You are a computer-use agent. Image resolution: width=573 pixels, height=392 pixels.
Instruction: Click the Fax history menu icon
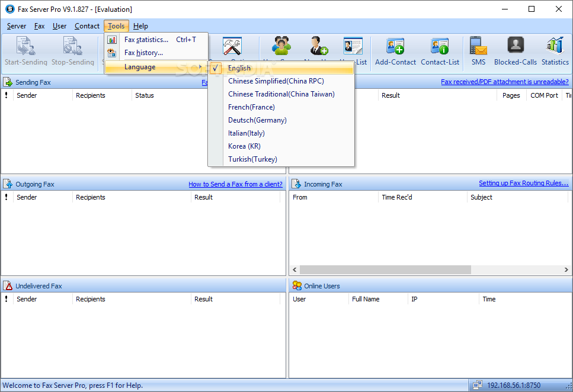click(112, 53)
